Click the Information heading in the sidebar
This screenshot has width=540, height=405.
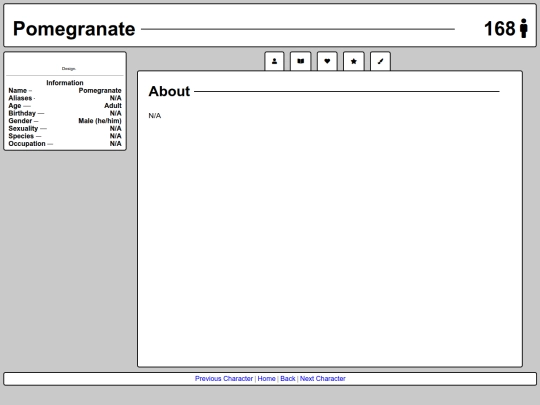65,83
